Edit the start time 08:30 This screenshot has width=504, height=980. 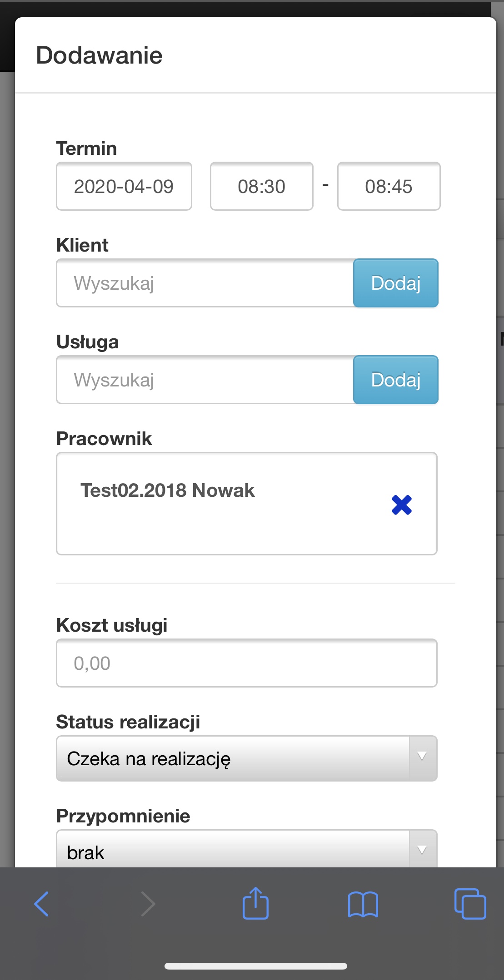(x=261, y=186)
